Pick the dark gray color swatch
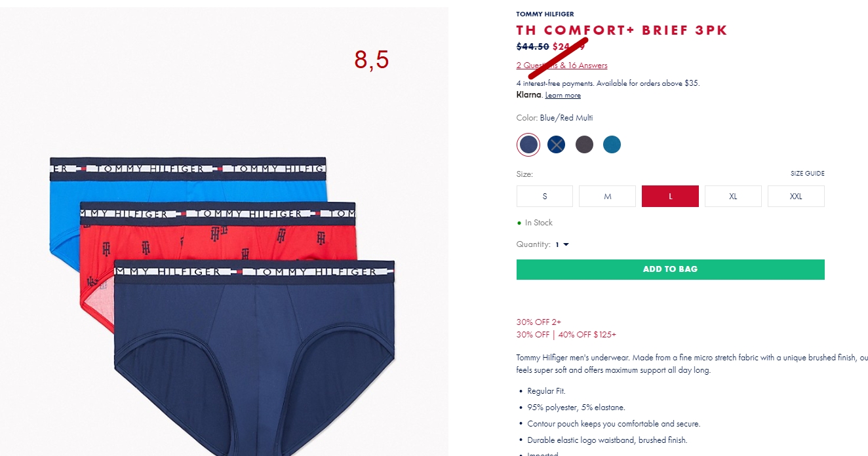The width and height of the screenshot is (868, 456). click(584, 145)
